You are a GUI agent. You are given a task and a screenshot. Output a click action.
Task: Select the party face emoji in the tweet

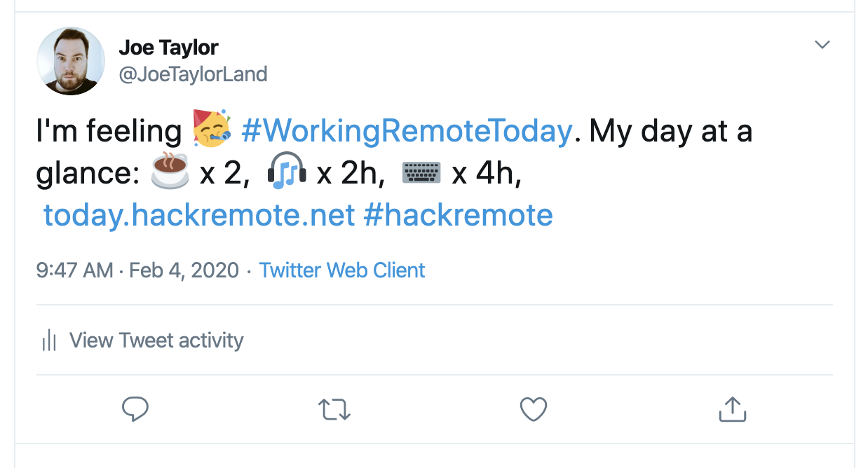[x=212, y=130]
